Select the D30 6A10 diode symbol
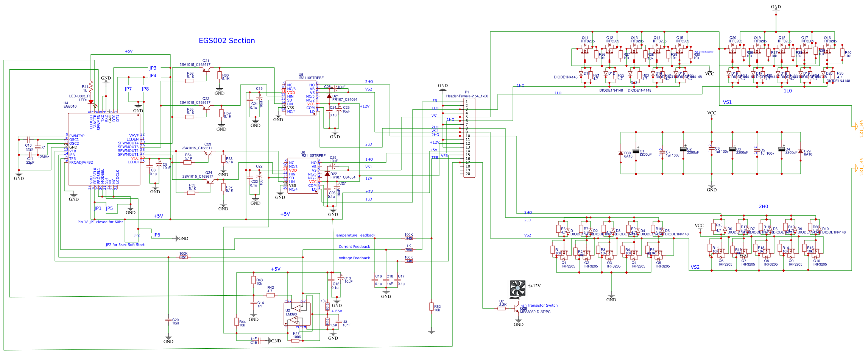 click(621, 153)
